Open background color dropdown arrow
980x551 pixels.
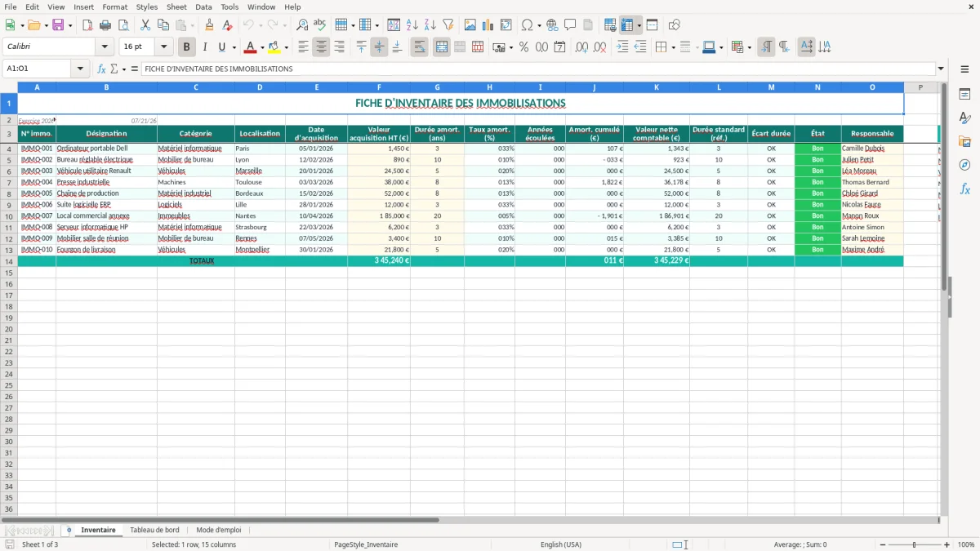[286, 47]
